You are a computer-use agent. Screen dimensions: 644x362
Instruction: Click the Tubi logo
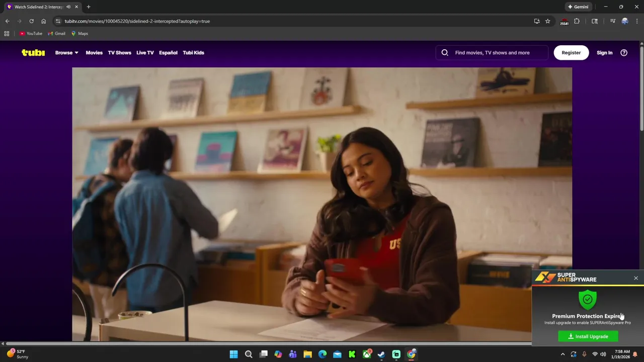click(x=33, y=52)
